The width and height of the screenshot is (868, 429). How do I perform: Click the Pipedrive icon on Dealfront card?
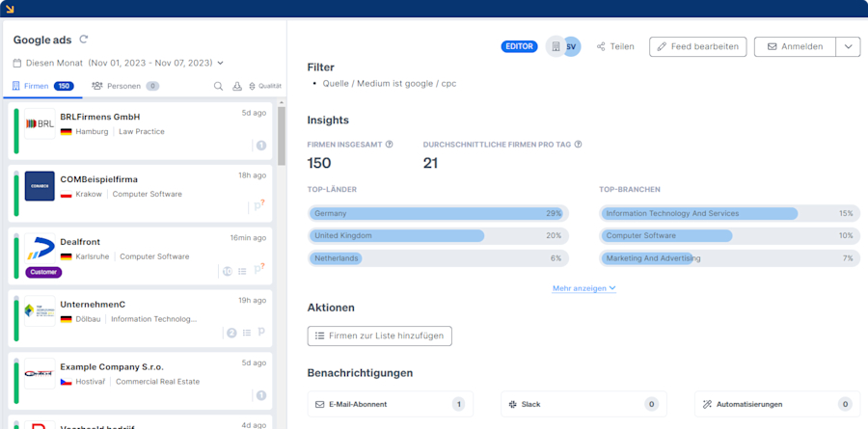coord(259,269)
